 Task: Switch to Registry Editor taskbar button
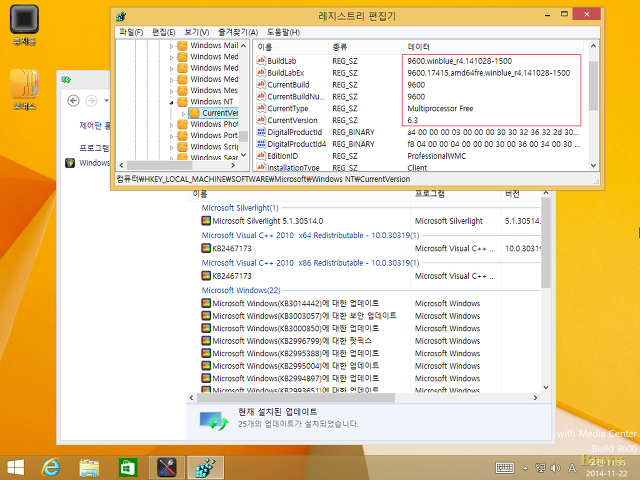pos(205,467)
